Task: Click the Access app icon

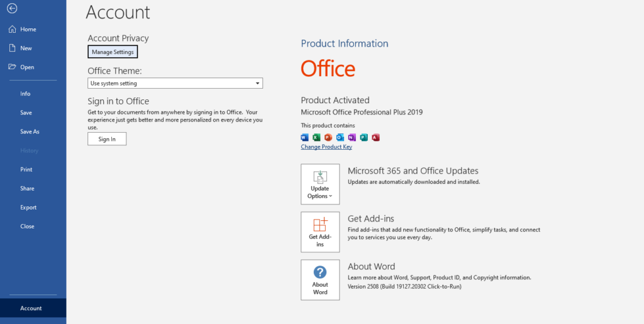Action: click(376, 138)
